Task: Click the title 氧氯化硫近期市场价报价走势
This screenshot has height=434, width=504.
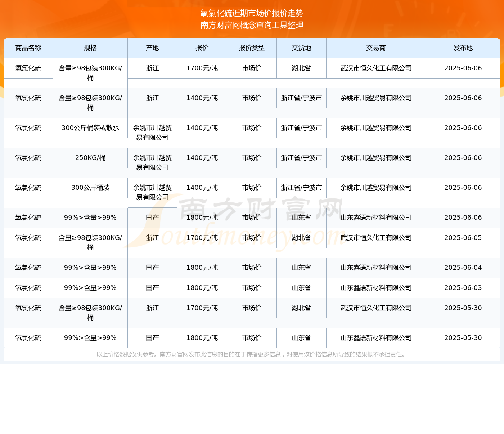Action: (252, 13)
